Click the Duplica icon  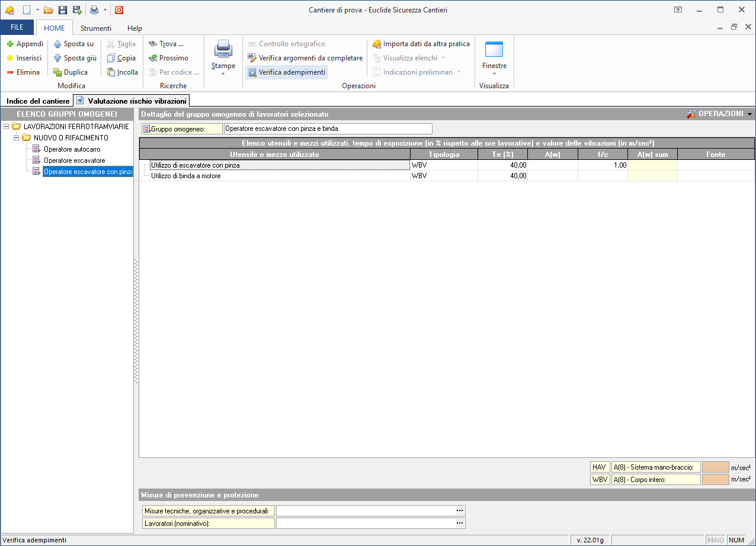tap(57, 72)
